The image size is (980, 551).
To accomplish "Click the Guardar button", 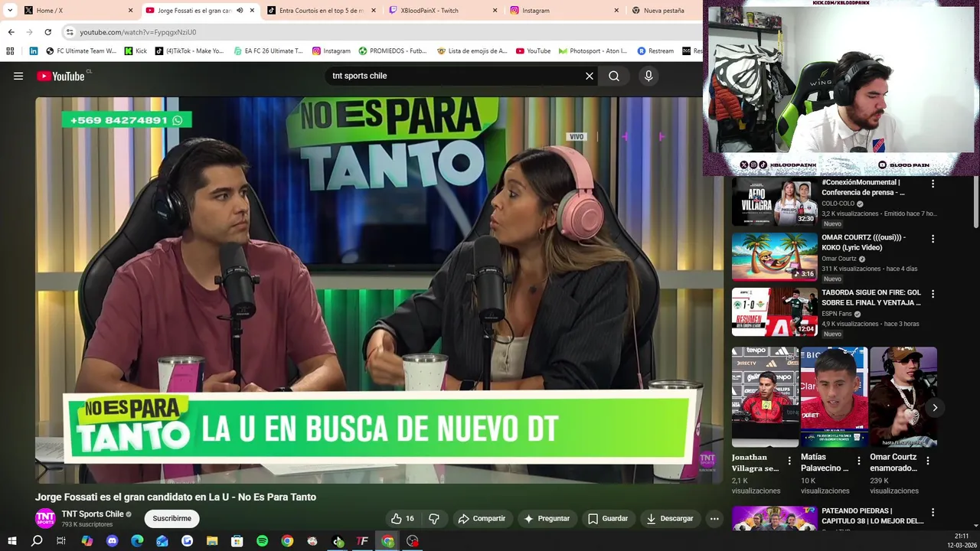I will 608,518.
